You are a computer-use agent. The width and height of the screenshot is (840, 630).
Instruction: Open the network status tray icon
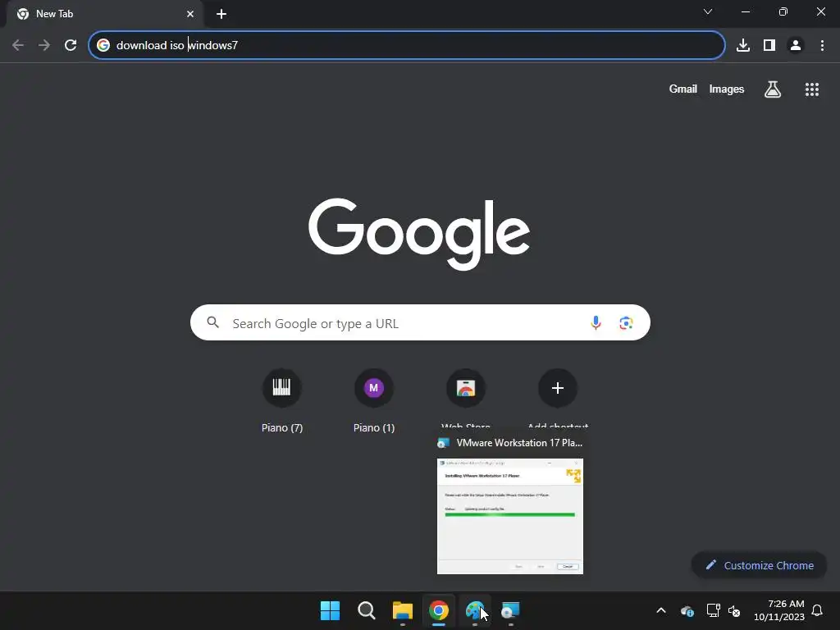[x=713, y=610]
